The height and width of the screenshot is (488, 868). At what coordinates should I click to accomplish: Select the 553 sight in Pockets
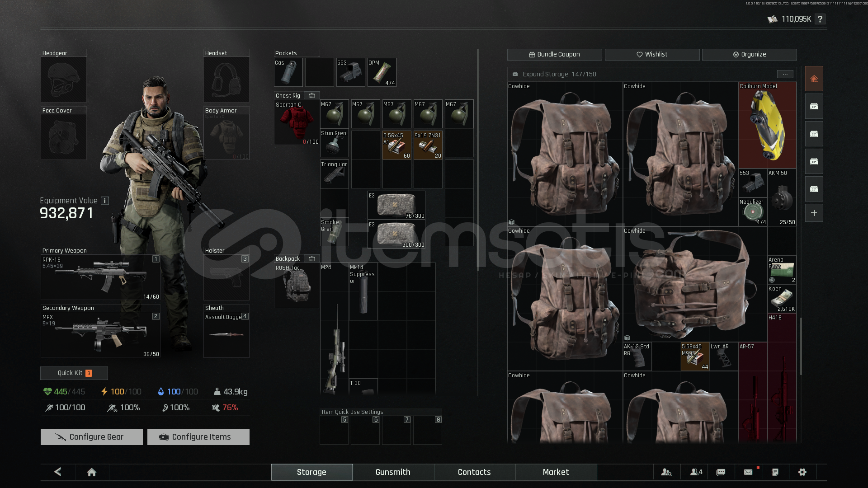coord(350,72)
